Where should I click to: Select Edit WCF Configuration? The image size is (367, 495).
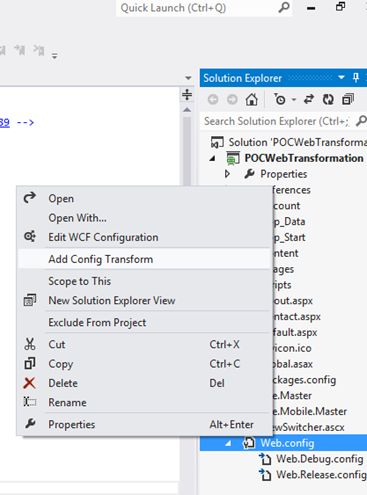click(x=103, y=237)
